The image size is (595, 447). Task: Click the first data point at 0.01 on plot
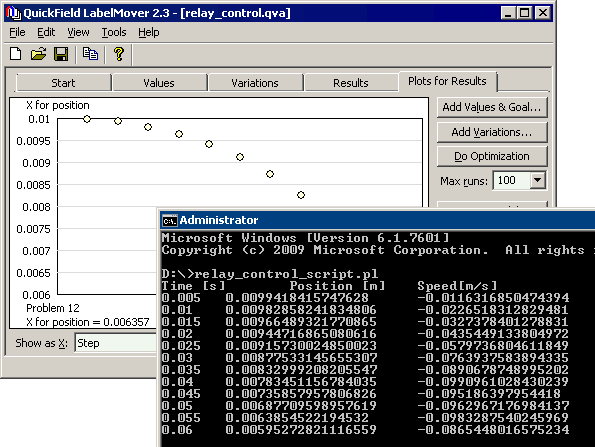87,119
